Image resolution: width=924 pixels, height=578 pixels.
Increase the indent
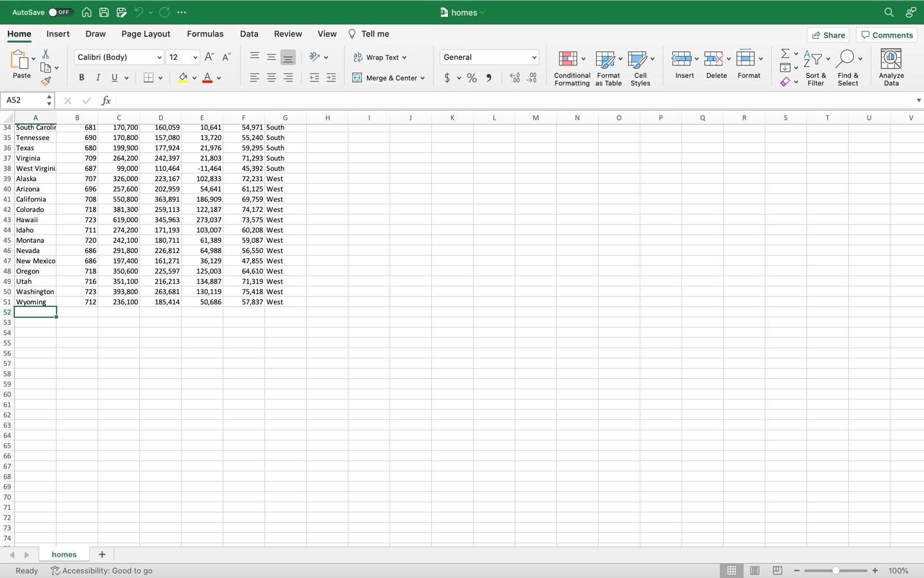pos(331,78)
